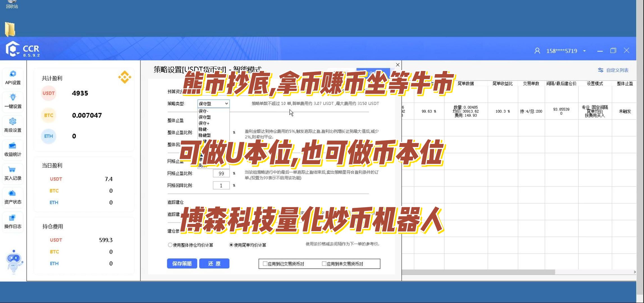Check 应用到未交易货币对 checkbox

tap(324, 264)
